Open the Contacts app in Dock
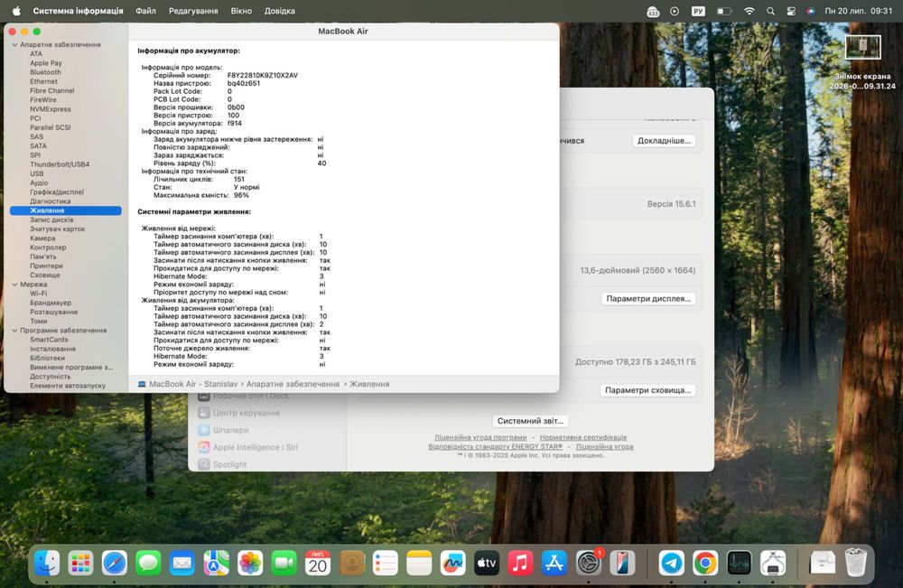The height and width of the screenshot is (588, 903). tap(351, 563)
